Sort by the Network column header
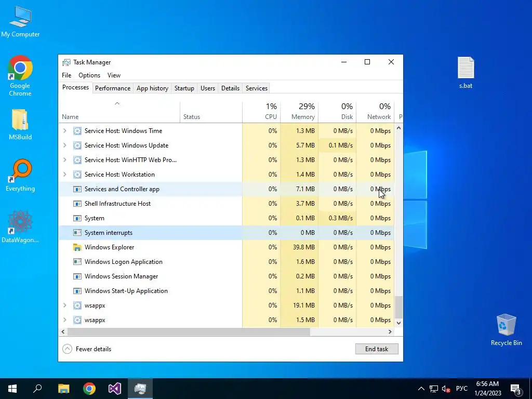 [375, 112]
